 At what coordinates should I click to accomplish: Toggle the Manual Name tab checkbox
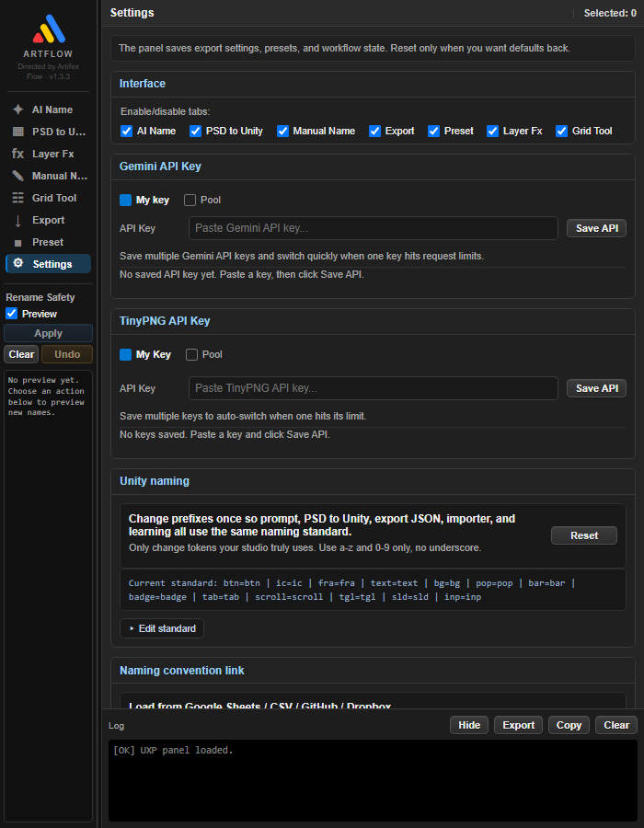click(x=283, y=131)
